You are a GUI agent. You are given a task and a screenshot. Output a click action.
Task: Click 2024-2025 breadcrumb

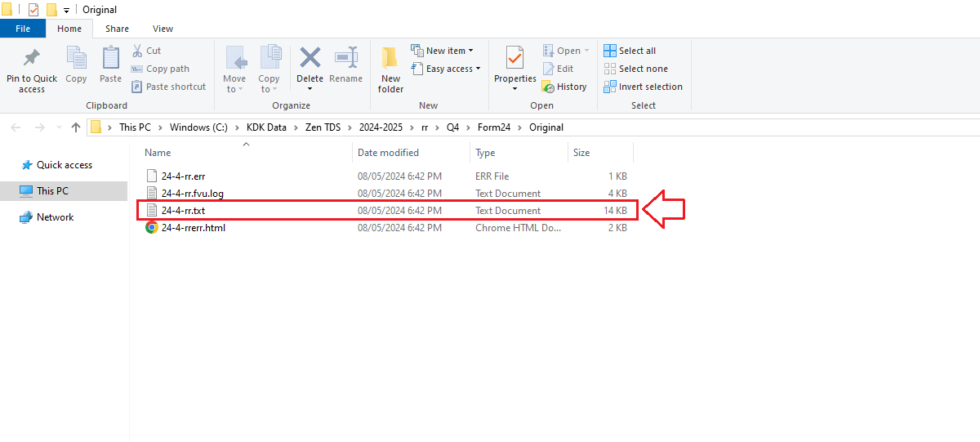[379, 127]
